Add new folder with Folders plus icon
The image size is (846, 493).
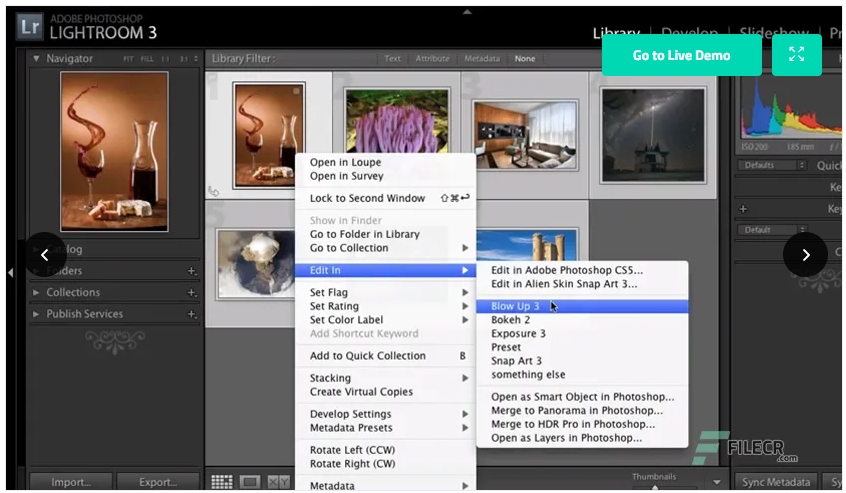click(192, 271)
